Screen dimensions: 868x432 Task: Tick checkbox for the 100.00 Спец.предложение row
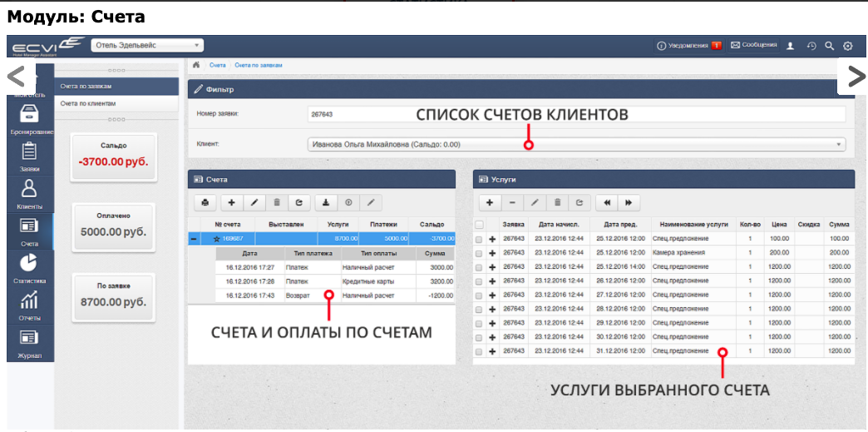tap(480, 238)
